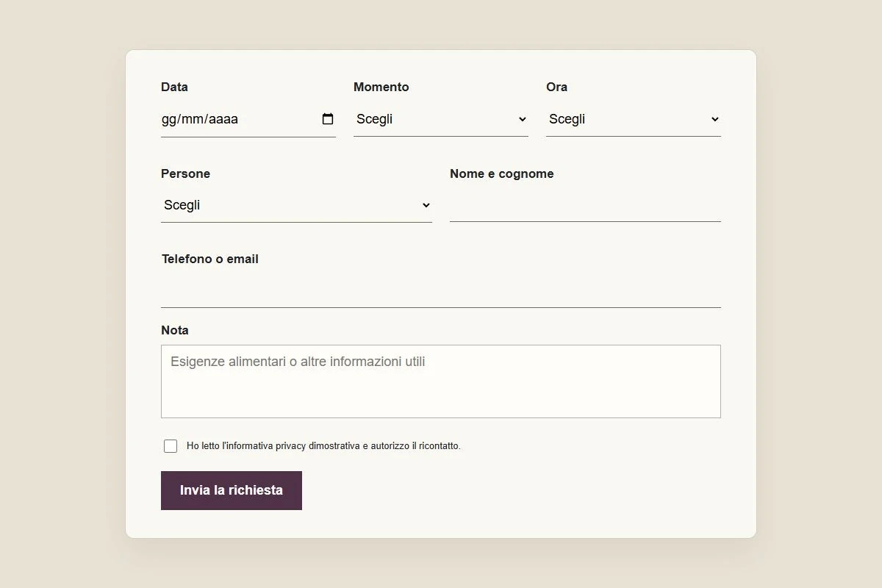Click the Data date input field
This screenshot has height=588, width=882.
coord(248,119)
